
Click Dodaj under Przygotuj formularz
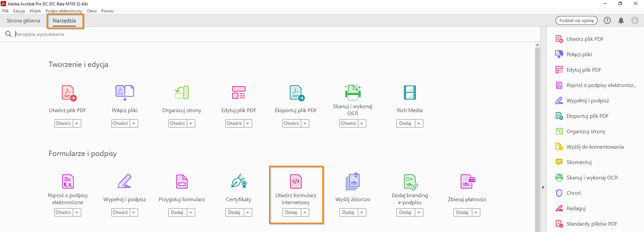tap(177, 213)
